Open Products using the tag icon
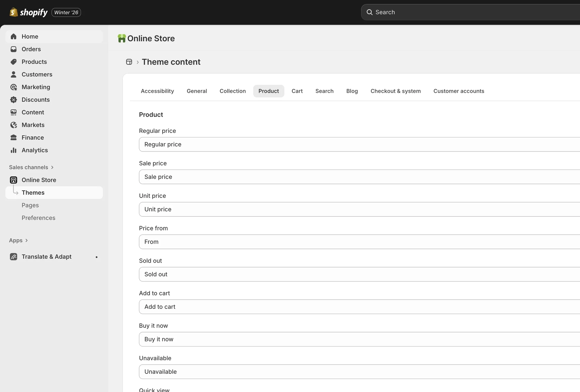 (x=14, y=62)
